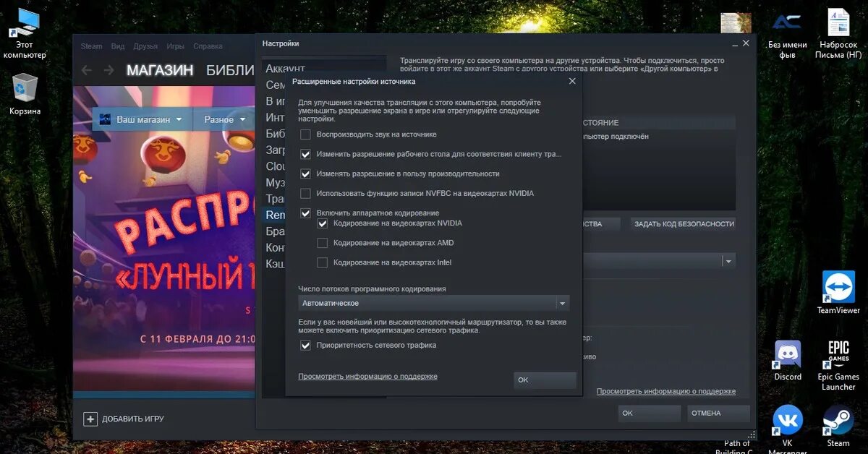Enable NVFBC capture on NVIDIA cards

click(305, 193)
